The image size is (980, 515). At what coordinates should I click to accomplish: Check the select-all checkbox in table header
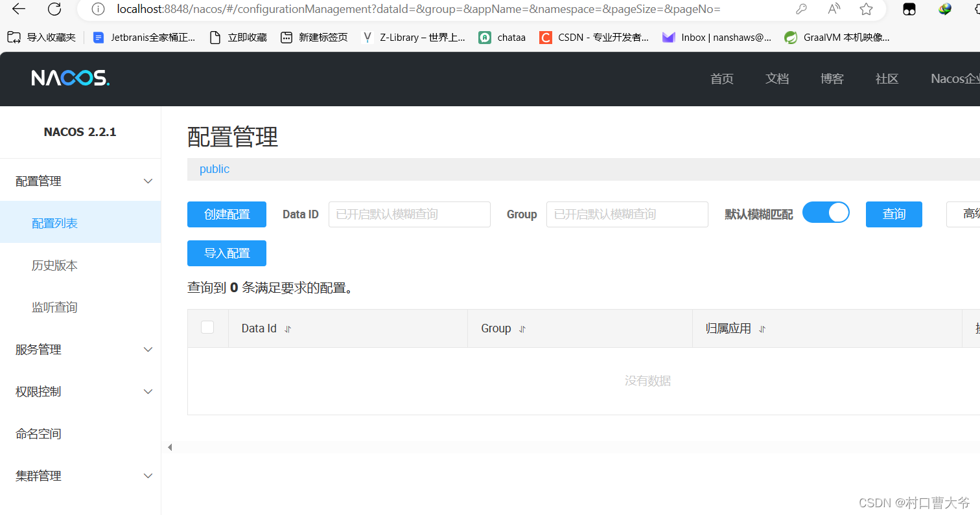click(x=207, y=327)
